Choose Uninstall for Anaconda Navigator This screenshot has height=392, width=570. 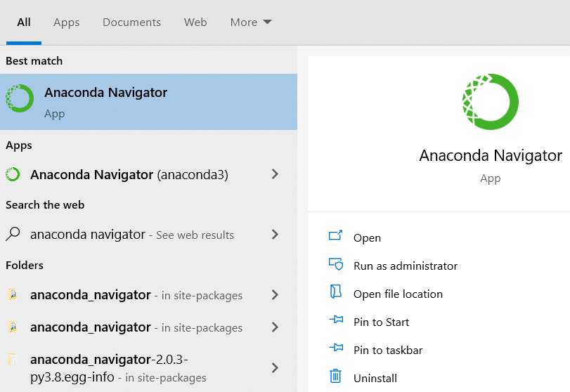(375, 378)
